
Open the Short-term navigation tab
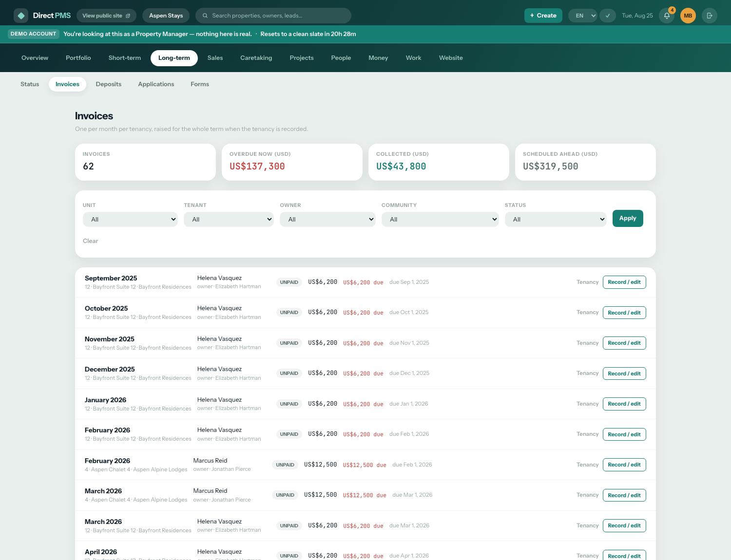(x=125, y=58)
